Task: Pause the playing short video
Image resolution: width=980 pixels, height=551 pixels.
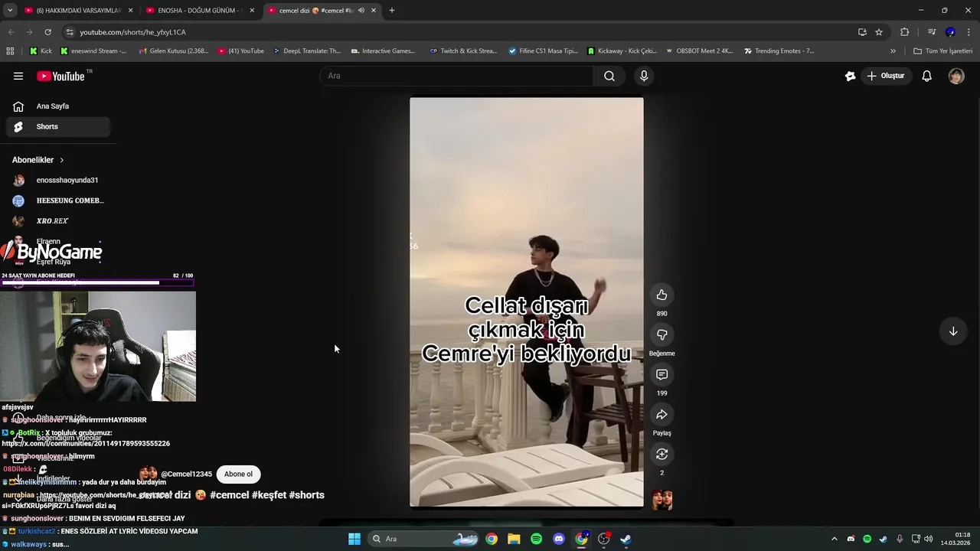Action: pos(527,302)
